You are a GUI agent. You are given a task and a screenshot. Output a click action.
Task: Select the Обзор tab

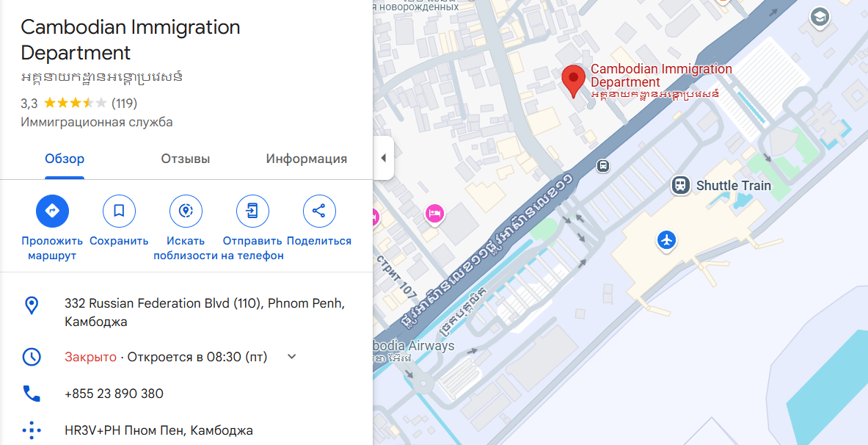pyautogui.click(x=65, y=159)
